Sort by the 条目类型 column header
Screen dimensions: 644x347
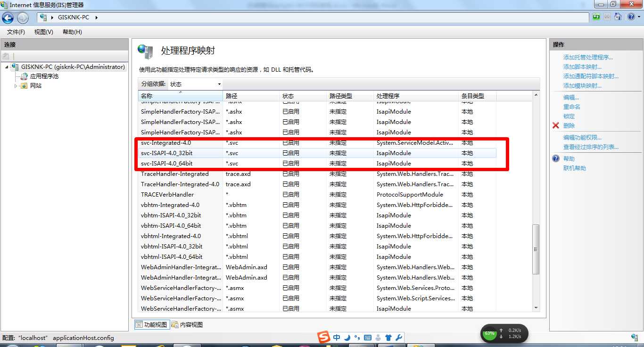tap(477, 96)
